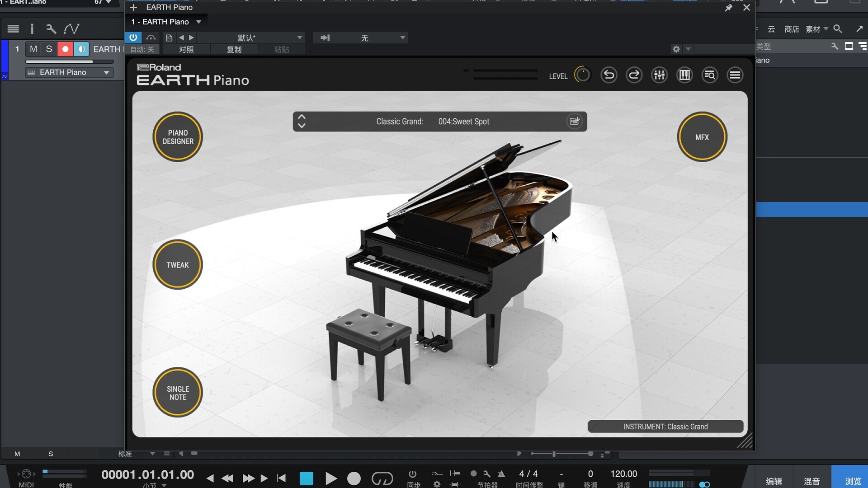868x488 pixels.
Task: Click the 120.00 tempo value
Action: coord(623,474)
